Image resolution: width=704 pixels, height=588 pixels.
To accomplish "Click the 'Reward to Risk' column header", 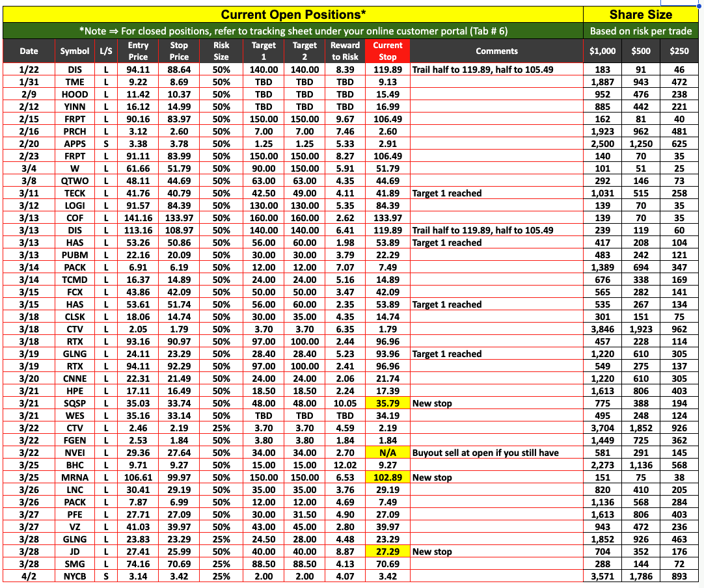I will tap(345, 51).
